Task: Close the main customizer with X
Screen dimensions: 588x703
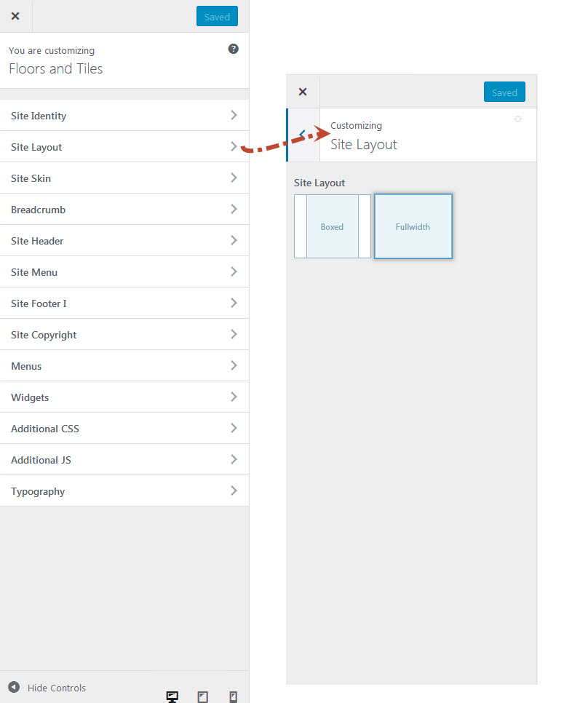Action: (x=15, y=16)
